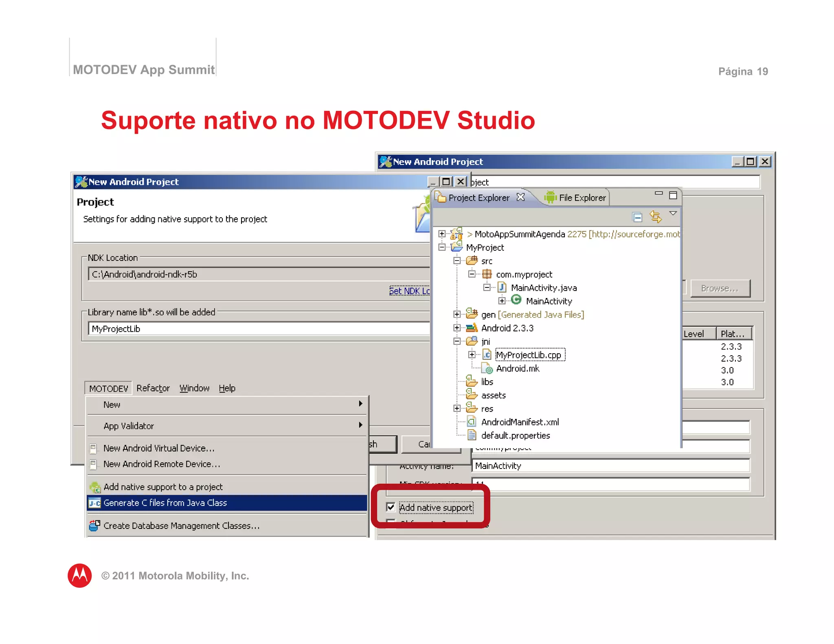Click the src source folder icon

(x=472, y=260)
